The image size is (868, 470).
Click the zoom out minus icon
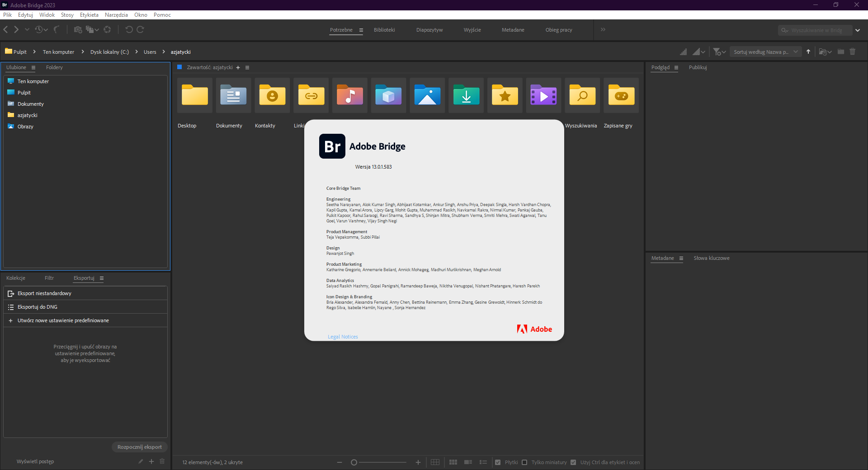(x=340, y=462)
